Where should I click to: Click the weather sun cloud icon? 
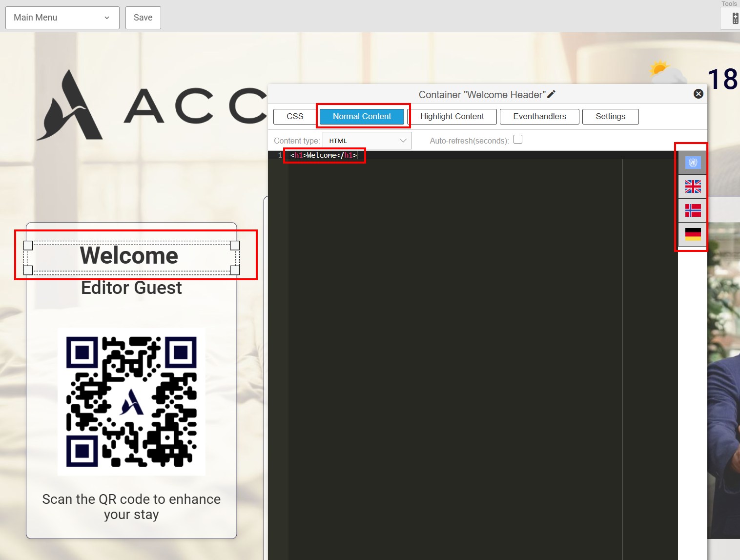coord(667,72)
